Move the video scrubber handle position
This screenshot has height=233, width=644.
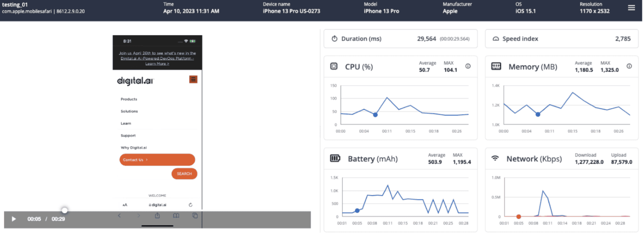click(x=65, y=210)
